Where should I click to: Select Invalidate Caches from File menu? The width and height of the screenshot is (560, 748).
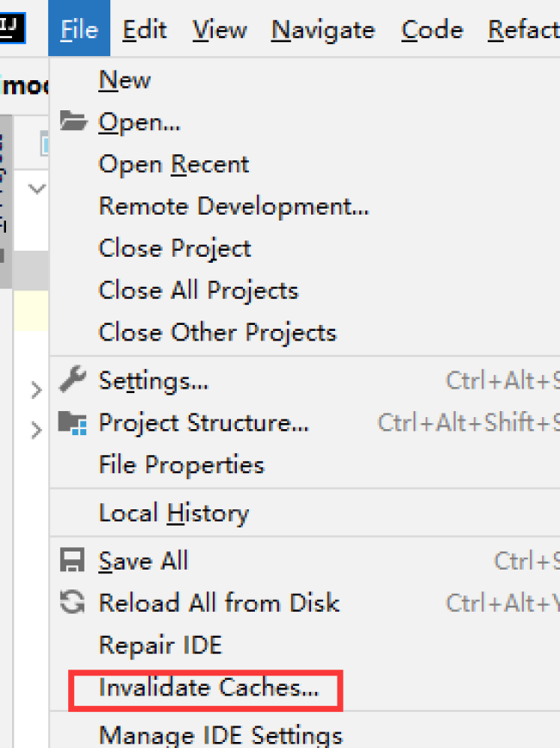pyautogui.click(x=208, y=688)
